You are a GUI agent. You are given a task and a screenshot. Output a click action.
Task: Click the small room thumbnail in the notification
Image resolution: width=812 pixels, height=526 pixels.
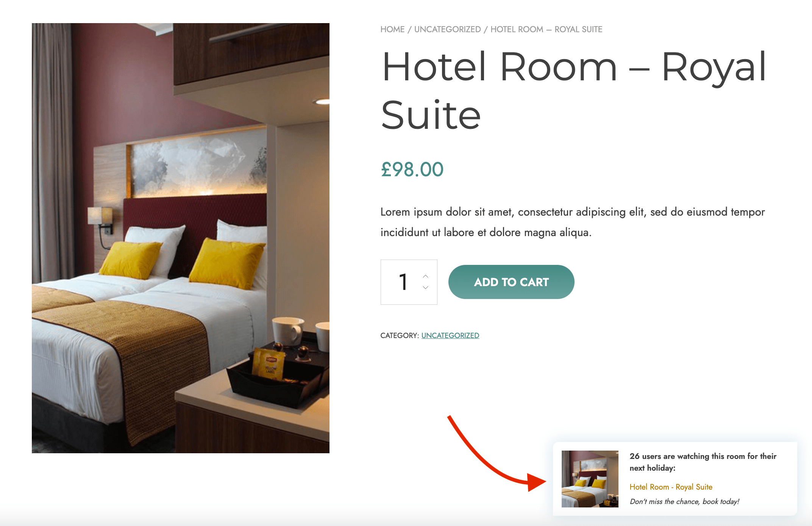coord(590,479)
